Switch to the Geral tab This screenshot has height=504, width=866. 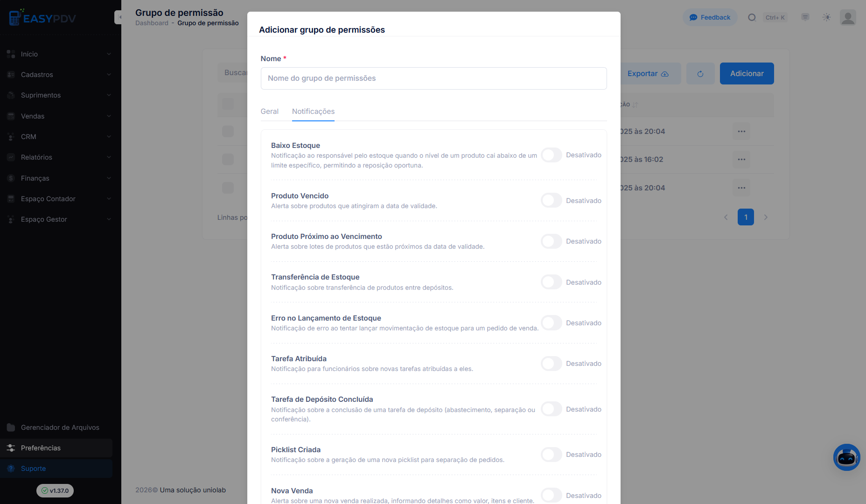tap(270, 112)
